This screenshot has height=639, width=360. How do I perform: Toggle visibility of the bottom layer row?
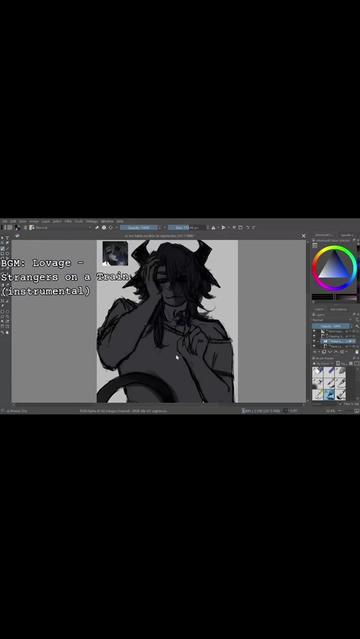(x=314, y=346)
